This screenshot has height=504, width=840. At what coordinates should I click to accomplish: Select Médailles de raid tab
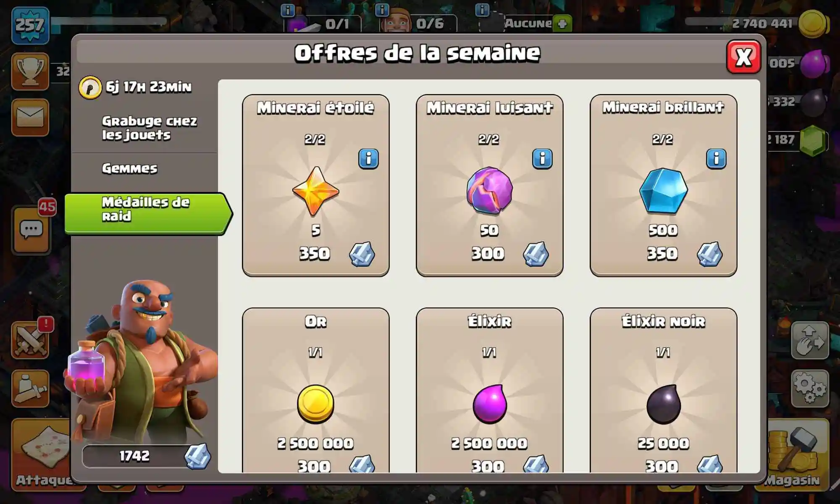click(x=148, y=213)
